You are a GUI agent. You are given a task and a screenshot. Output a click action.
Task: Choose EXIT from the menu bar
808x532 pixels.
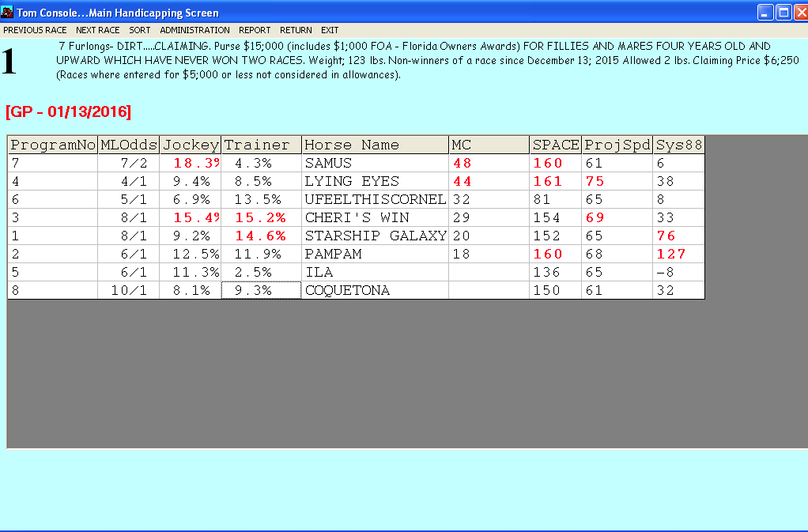pos(330,30)
